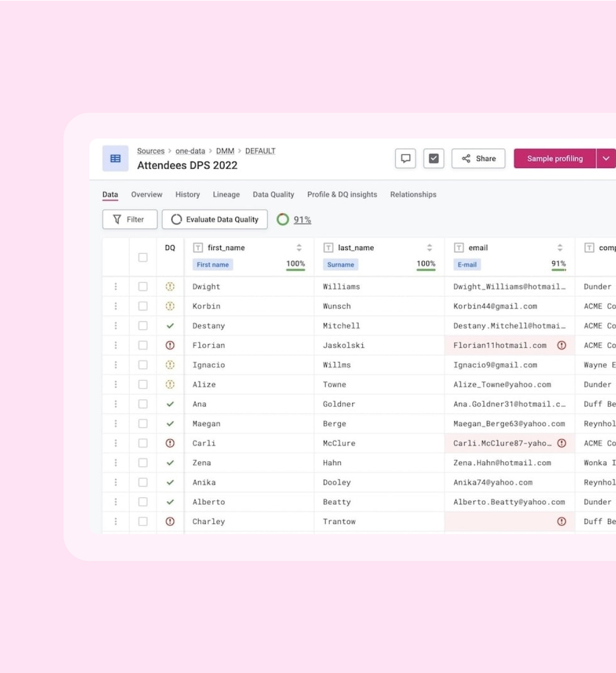Open the three-dot row menu for Korbin

(116, 306)
